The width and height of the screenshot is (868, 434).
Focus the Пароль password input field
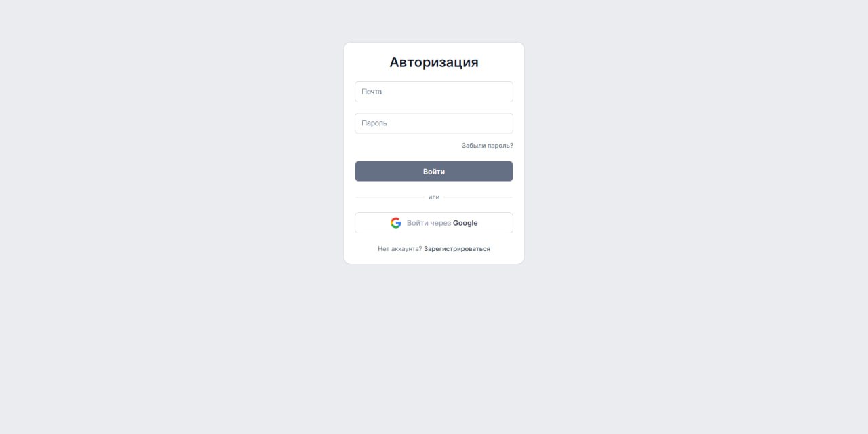point(434,123)
